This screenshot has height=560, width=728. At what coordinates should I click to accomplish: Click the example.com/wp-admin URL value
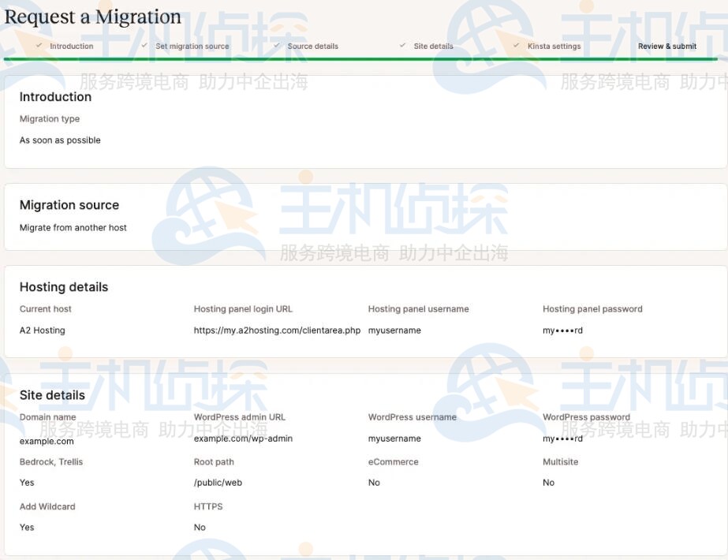pyautogui.click(x=243, y=439)
